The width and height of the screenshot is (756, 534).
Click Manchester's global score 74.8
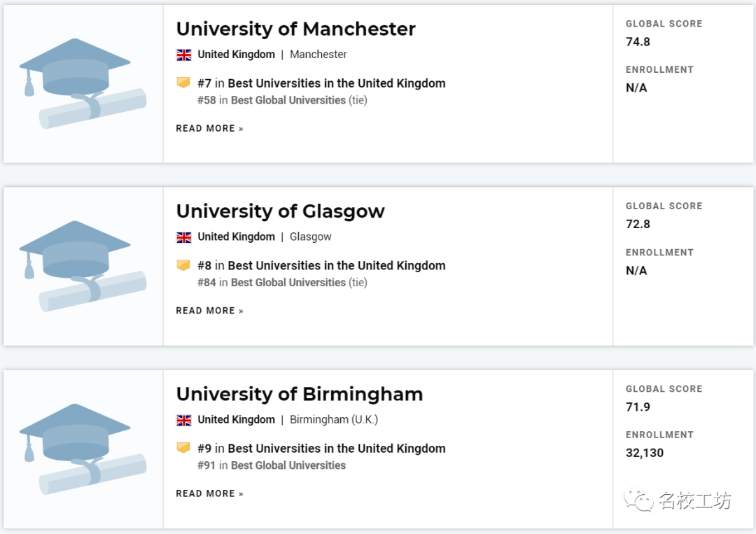pos(638,42)
